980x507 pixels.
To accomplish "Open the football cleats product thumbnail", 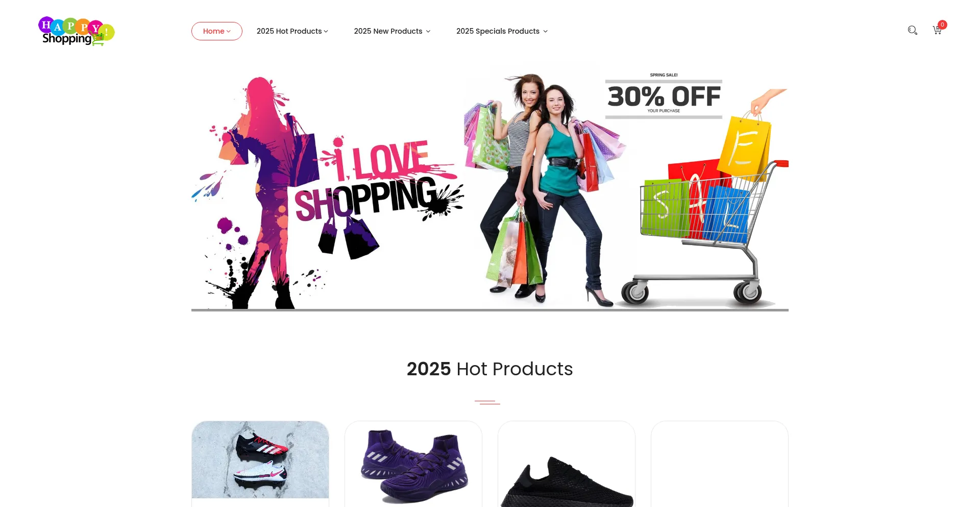I will (x=260, y=460).
